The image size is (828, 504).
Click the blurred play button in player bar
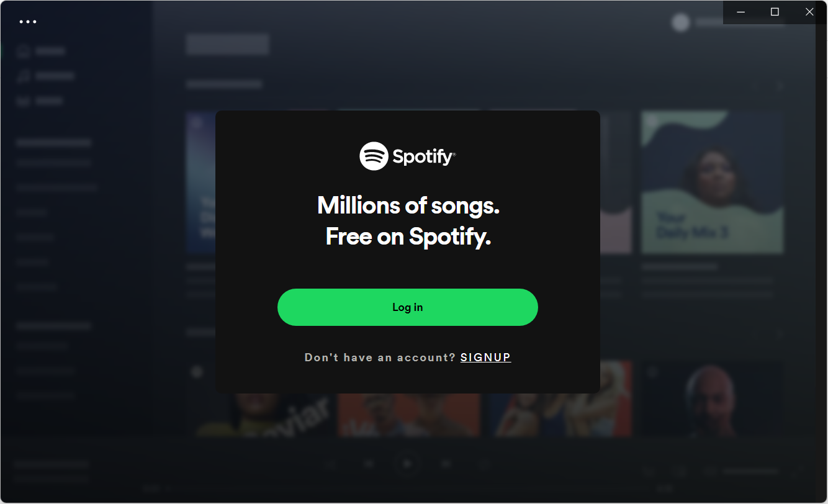[x=407, y=464]
